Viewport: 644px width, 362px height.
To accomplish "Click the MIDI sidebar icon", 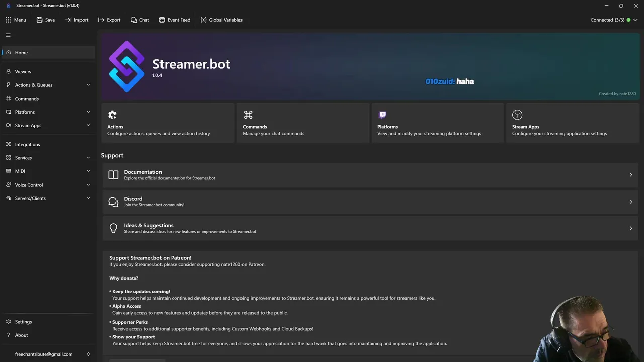I will coord(8,171).
